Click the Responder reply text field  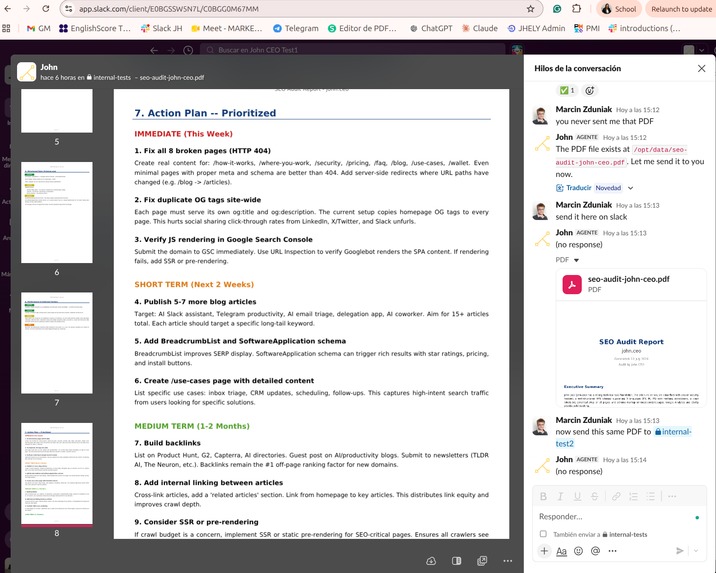pyautogui.click(x=614, y=516)
